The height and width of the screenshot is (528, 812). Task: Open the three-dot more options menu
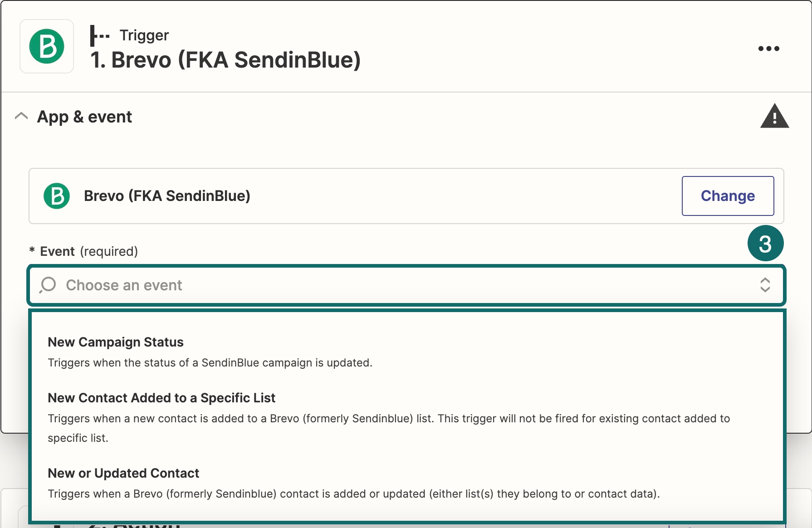[768, 49]
